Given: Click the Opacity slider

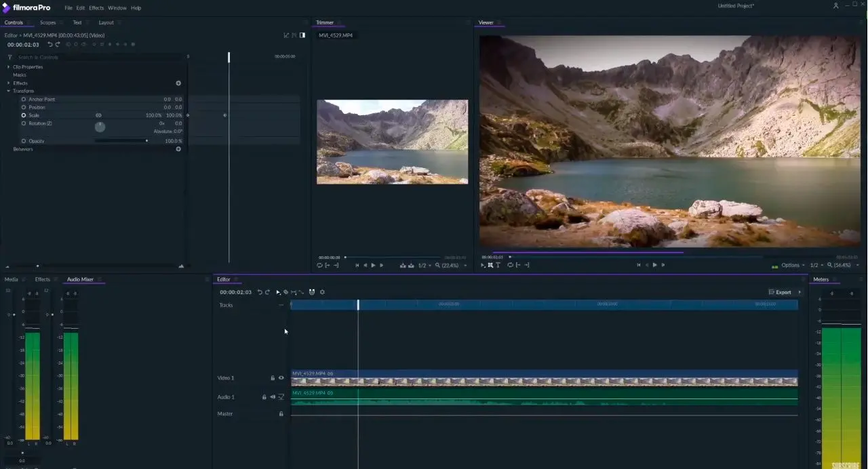Looking at the screenshot, I should pyautogui.click(x=121, y=141).
